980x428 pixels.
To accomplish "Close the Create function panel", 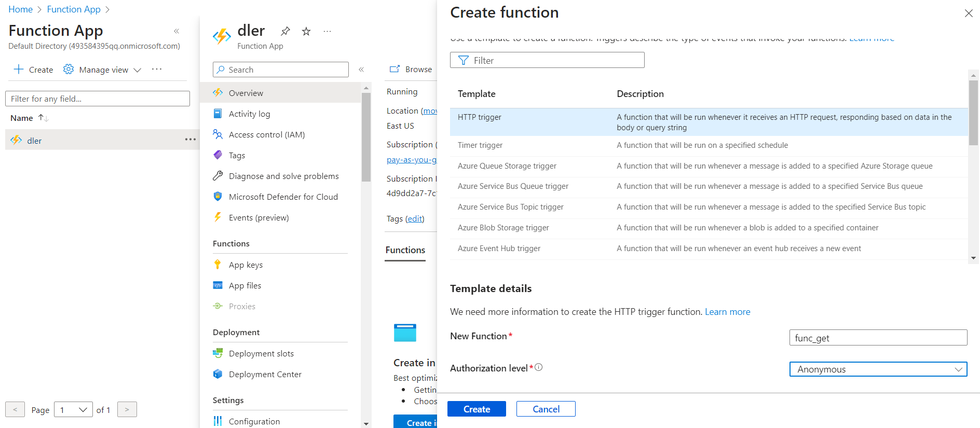I will tap(969, 13).
